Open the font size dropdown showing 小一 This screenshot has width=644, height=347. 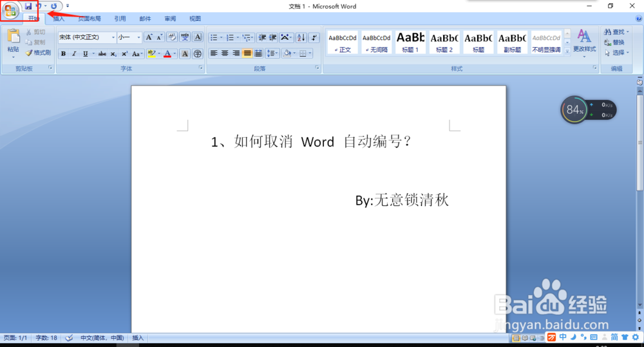(x=139, y=37)
